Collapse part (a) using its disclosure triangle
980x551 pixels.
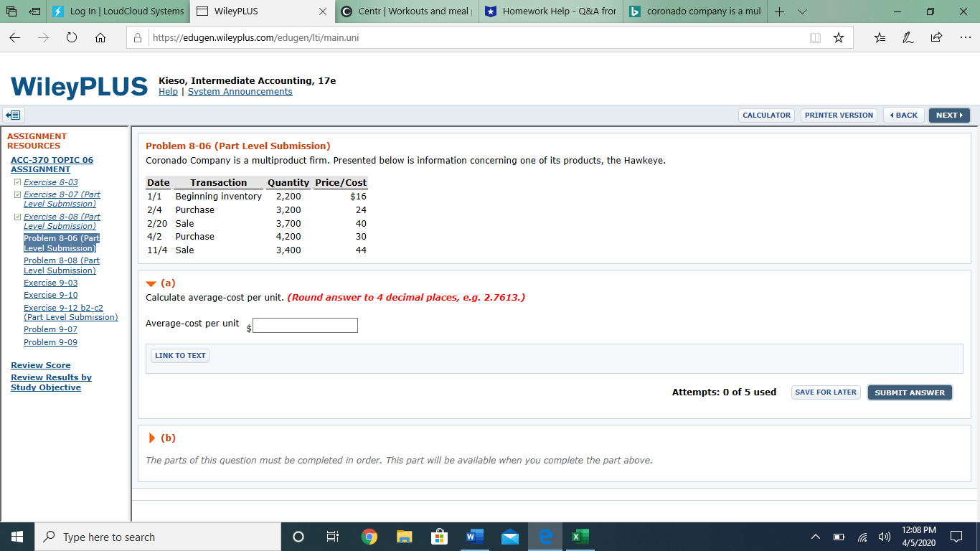coord(151,283)
